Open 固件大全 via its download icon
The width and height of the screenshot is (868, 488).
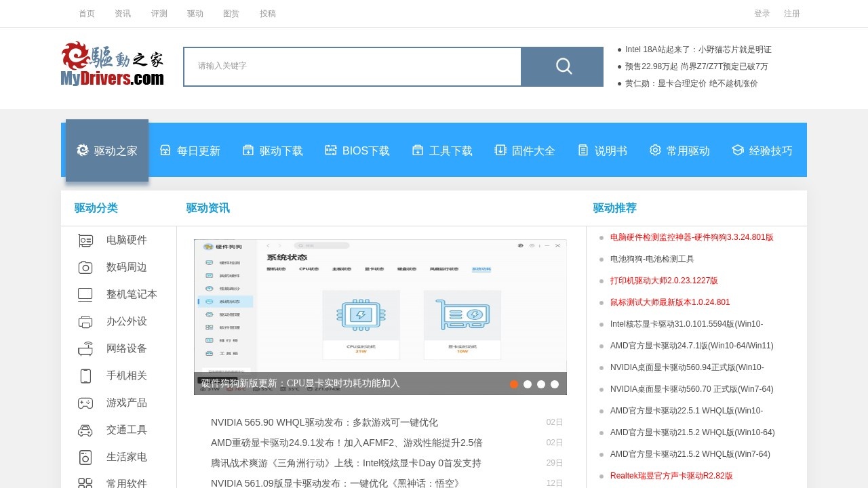(500, 150)
